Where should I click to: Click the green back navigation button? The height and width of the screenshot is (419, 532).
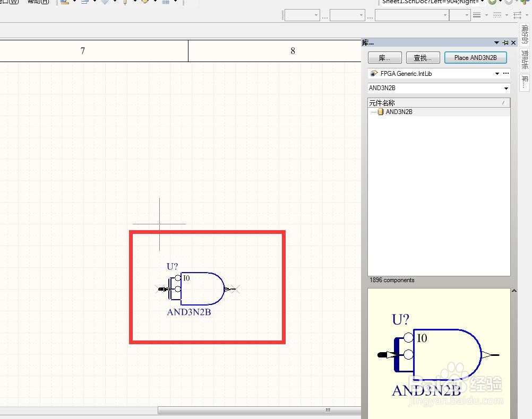(x=492, y=2)
